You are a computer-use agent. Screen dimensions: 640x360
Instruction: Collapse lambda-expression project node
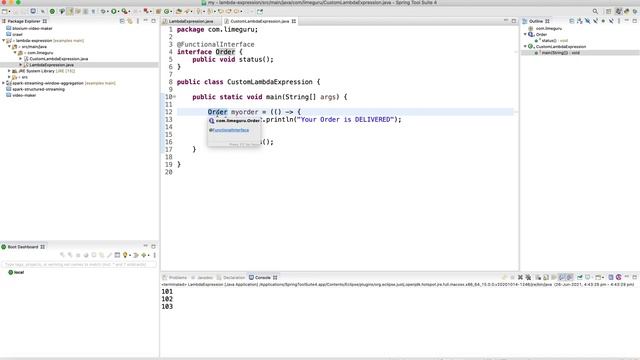(4, 40)
